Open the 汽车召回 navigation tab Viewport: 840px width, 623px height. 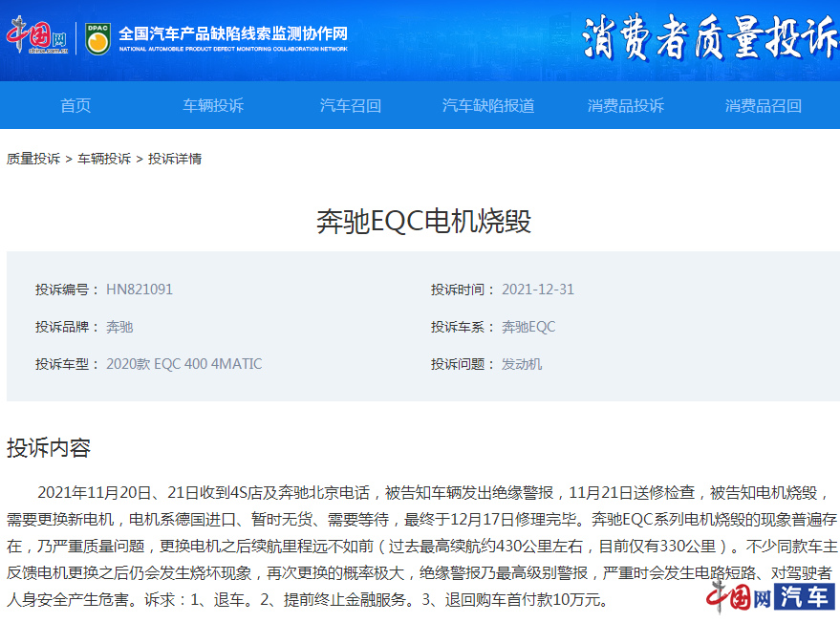point(351,105)
